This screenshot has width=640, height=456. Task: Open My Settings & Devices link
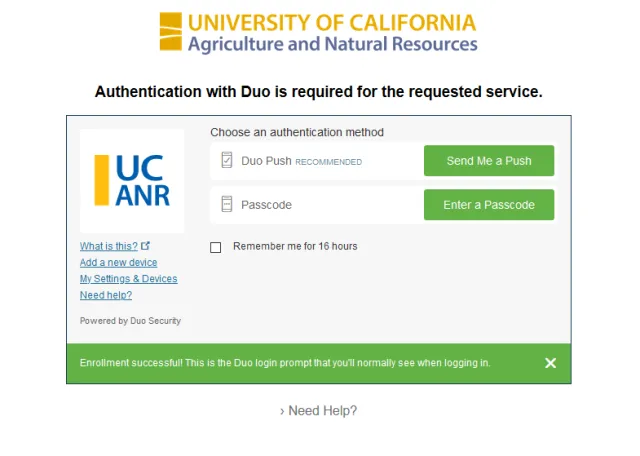[x=129, y=279]
